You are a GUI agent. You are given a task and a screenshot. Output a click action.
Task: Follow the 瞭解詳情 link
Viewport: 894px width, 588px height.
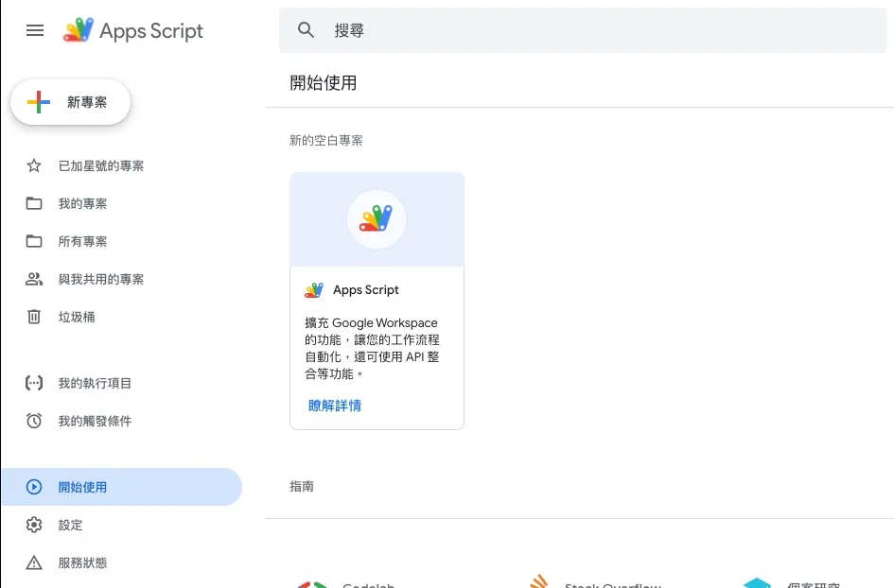pyautogui.click(x=335, y=406)
